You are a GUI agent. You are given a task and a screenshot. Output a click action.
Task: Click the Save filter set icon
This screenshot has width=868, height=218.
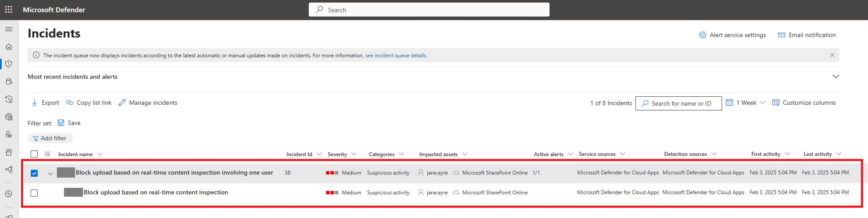[x=61, y=123]
